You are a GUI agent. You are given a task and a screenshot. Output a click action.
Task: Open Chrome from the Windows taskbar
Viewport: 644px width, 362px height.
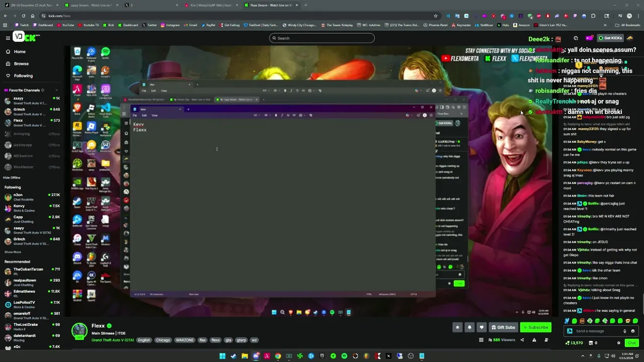[x=278, y=356]
